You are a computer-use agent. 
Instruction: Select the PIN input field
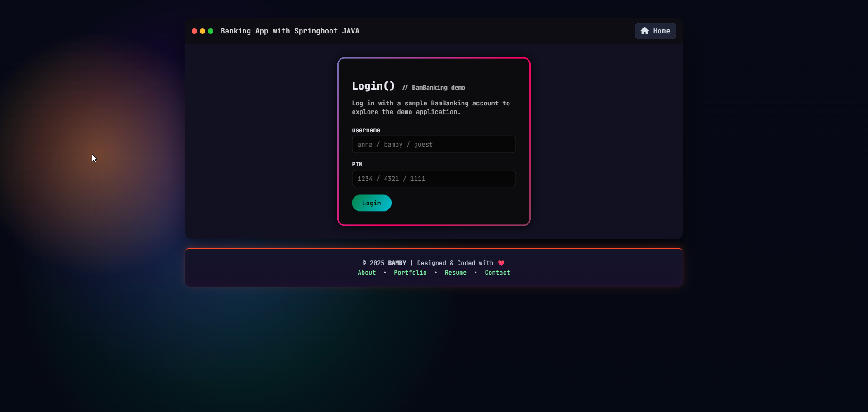(433, 179)
